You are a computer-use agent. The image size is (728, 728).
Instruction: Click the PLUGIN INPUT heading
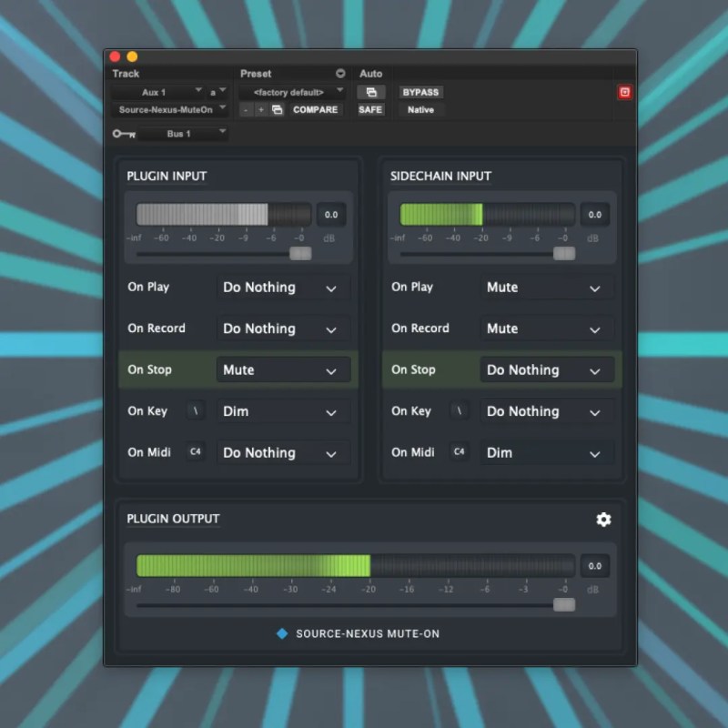[x=167, y=176]
